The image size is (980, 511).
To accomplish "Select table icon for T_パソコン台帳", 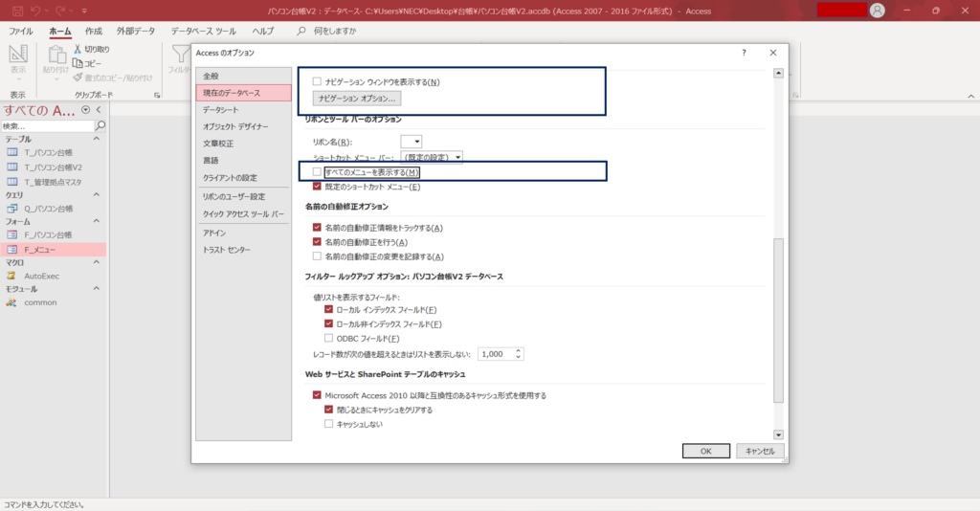I will pos(11,152).
